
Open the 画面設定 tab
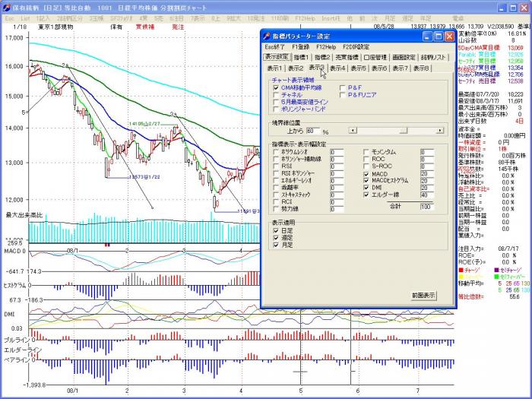click(404, 57)
